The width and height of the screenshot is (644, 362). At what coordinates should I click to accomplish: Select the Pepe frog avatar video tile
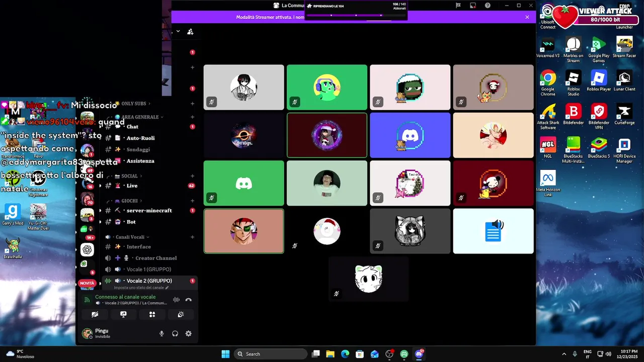(x=410, y=87)
